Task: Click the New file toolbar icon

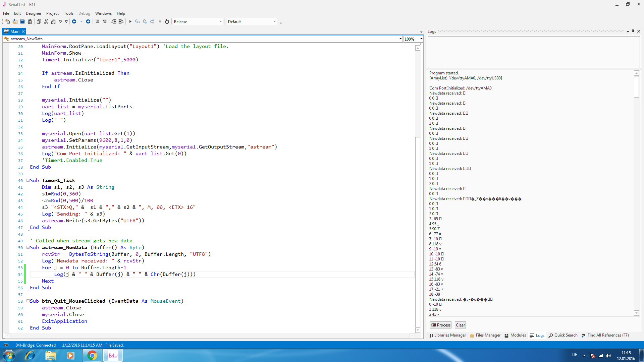Action: [7, 21]
